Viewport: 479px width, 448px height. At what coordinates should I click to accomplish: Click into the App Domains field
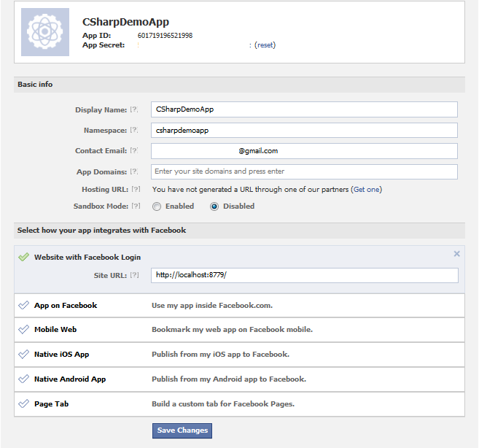304,171
